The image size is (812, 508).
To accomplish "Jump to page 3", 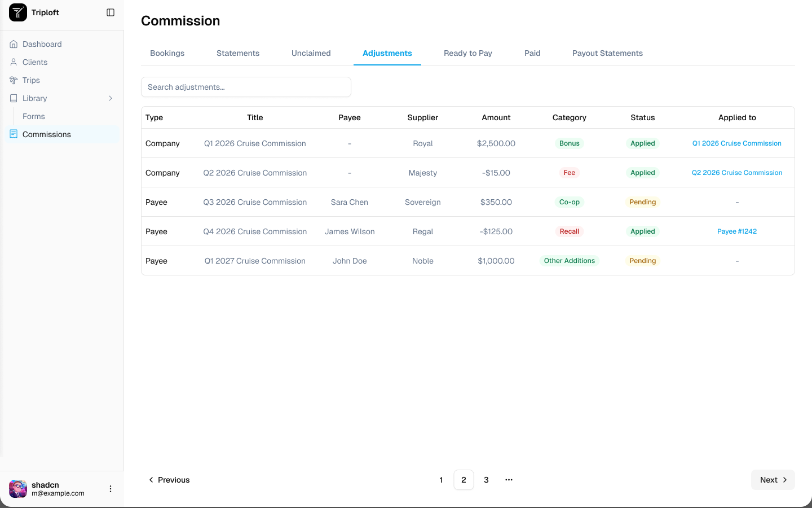I will click(x=486, y=480).
